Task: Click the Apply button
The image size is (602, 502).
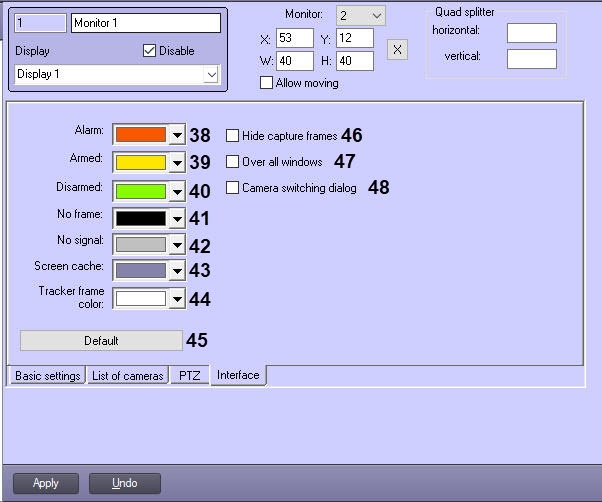Action: pos(46,483)
